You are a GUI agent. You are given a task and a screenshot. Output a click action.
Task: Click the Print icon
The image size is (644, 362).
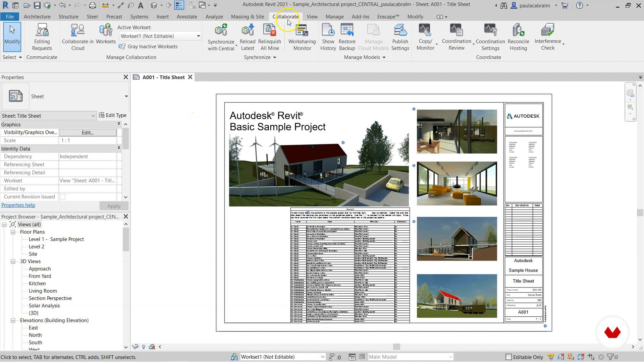click(x=93, y=5)
